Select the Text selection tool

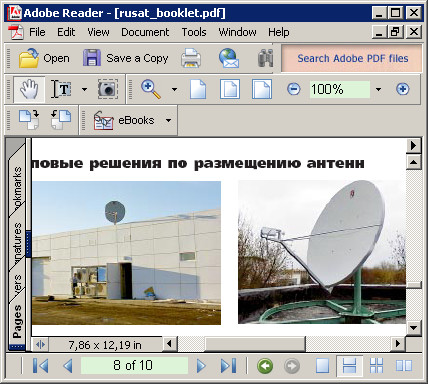click(61, 89)
